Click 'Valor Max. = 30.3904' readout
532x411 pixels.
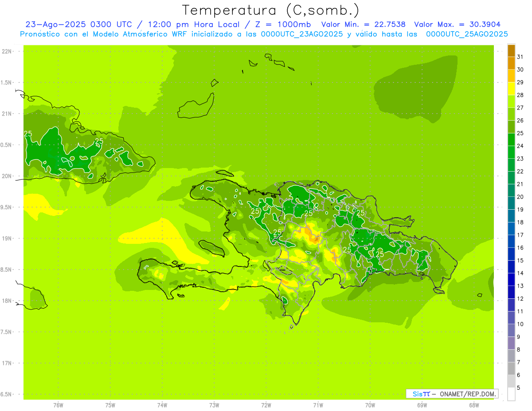pos(457,24)
